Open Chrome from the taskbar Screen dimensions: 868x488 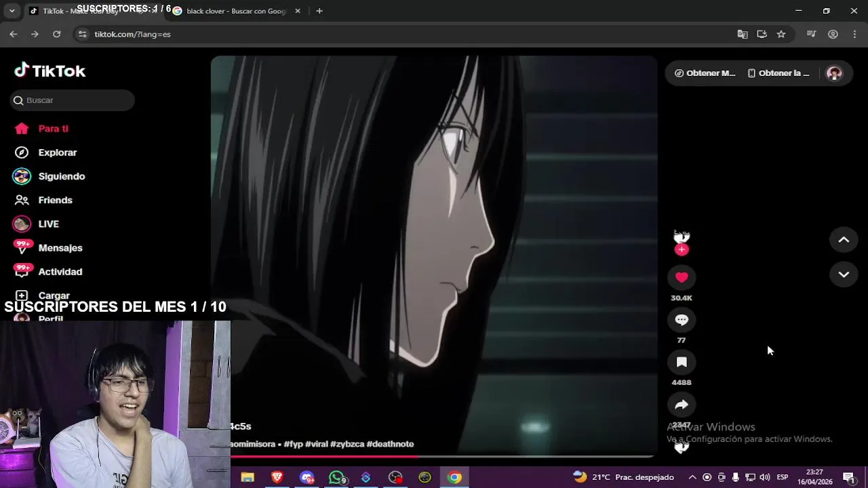point(454,478)
